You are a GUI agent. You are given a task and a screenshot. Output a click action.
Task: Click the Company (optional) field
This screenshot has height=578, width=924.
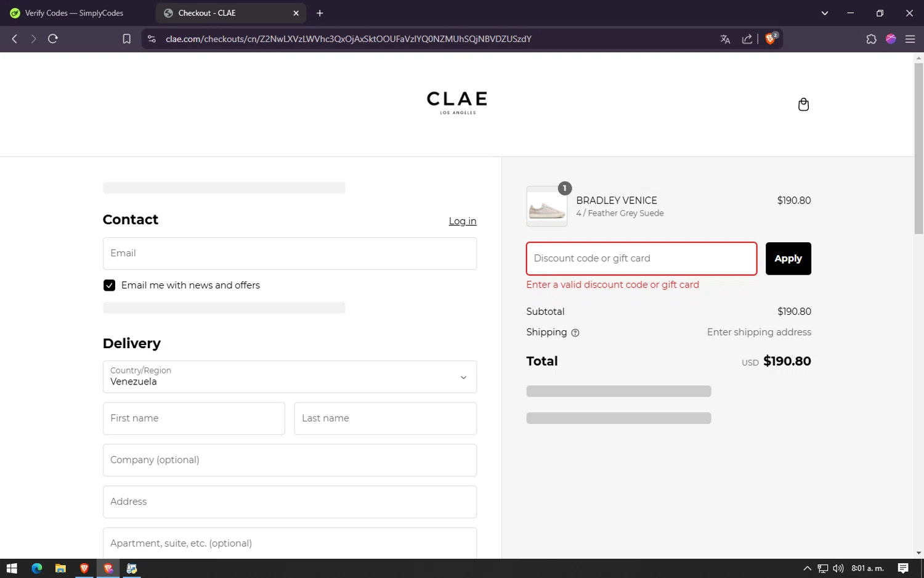point(290,460)
